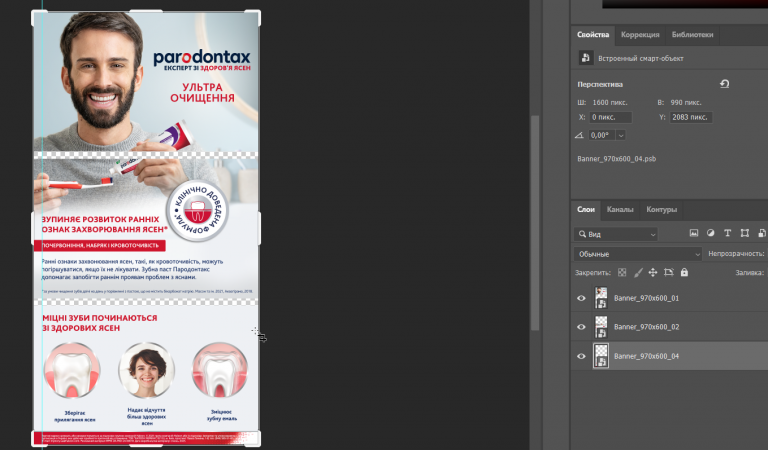Screen dimensions: 768x450
Task: Click the Y position field
Action: click(x=691, y=117)
